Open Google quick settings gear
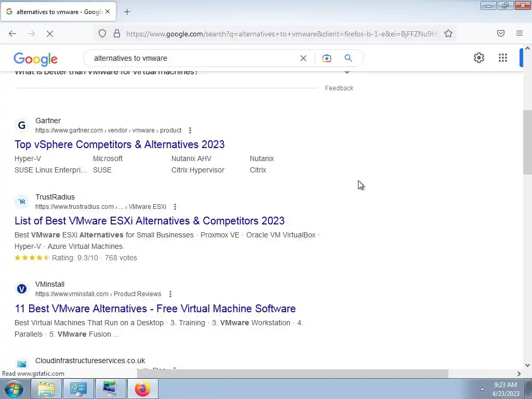The image size is (532, 399). point(478,58)
